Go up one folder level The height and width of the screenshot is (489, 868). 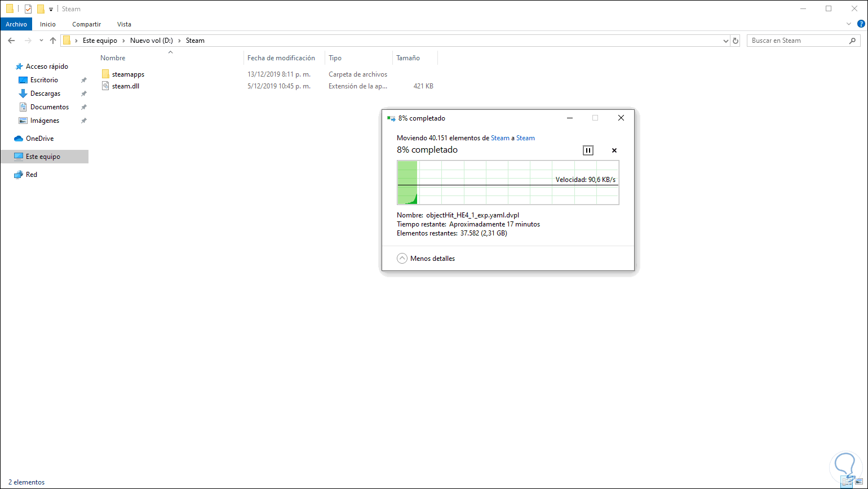(53, 41)
